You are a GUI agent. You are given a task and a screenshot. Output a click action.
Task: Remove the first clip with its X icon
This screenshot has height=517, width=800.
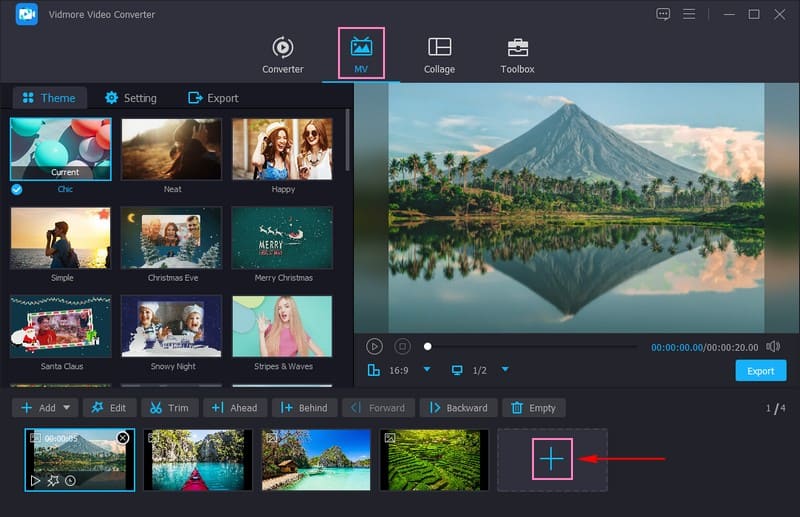tap(123, 438)
